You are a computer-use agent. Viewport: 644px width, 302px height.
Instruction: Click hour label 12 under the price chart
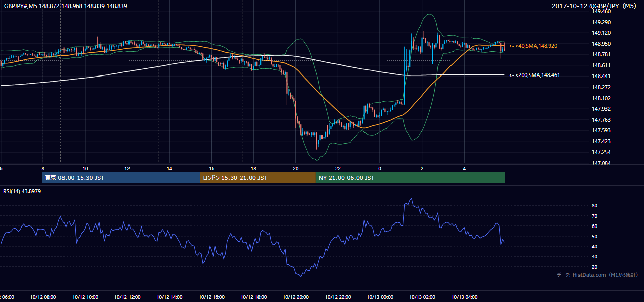point(127,168)
